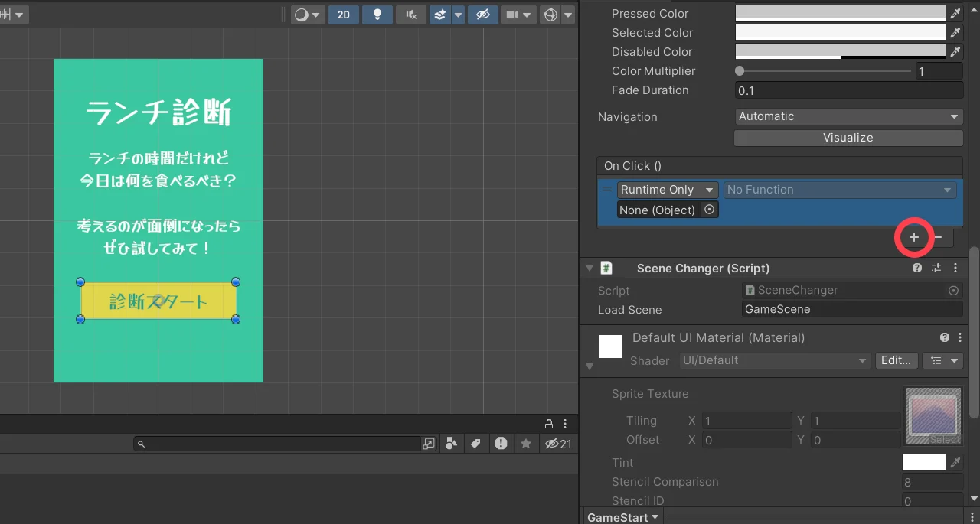Screen dimensions: 980x524
Task: Open Scene Changer presets icon
Action: (x=936, y=268)
